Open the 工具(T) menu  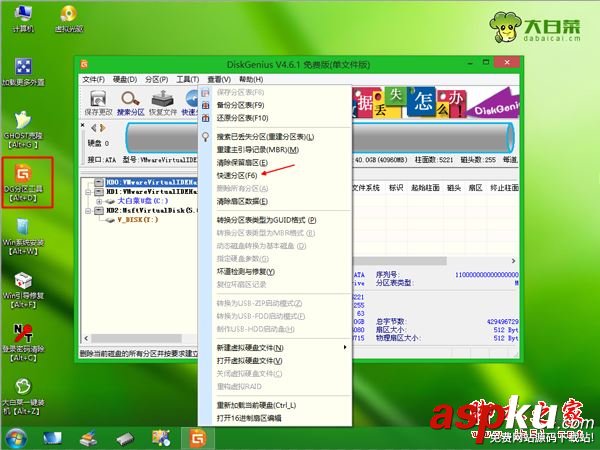pos(188,79)
